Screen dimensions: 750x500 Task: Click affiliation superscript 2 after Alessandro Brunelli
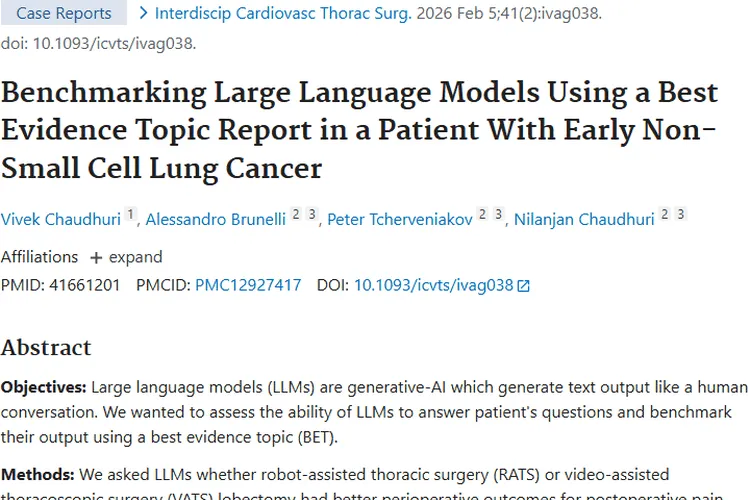[296, 215]
